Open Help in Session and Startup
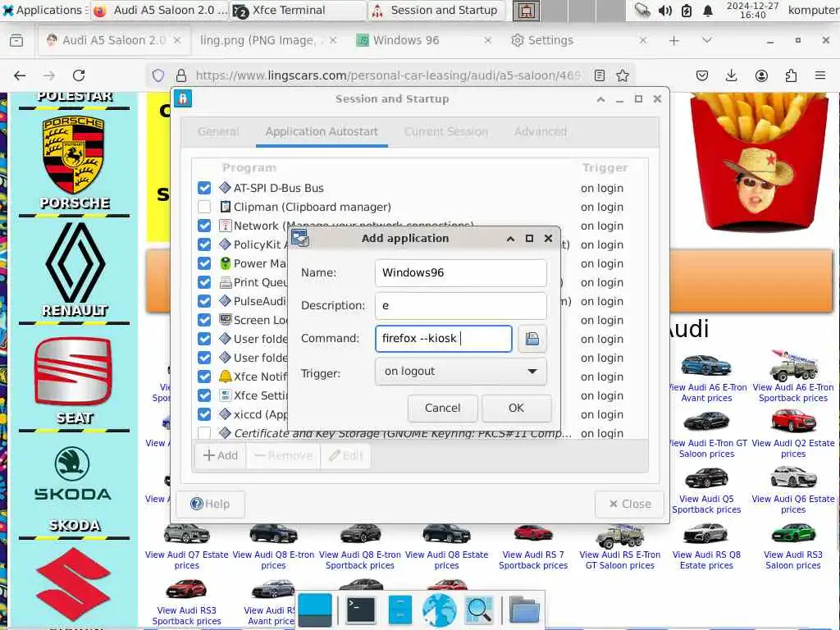The height and width of the screenshot is (630, 840). tap(211, 504)
